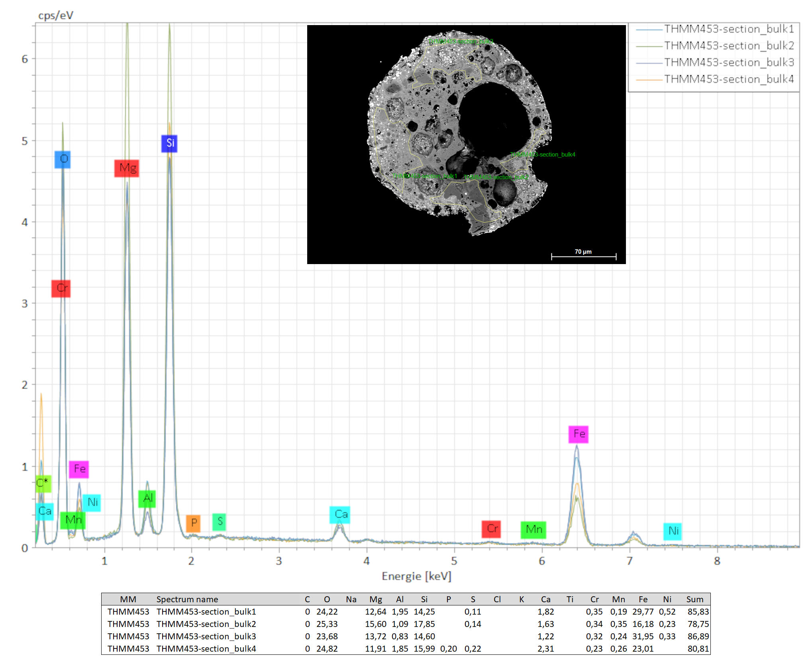Click the red Mg peak label
The width and height of the screenshot is (812, 662).
(127, 168)
